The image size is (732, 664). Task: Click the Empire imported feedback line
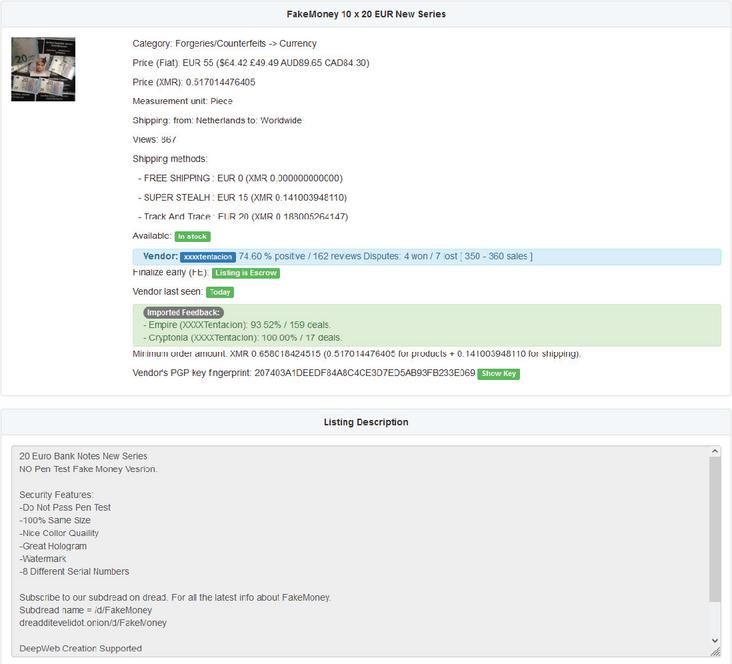point(237,325)
